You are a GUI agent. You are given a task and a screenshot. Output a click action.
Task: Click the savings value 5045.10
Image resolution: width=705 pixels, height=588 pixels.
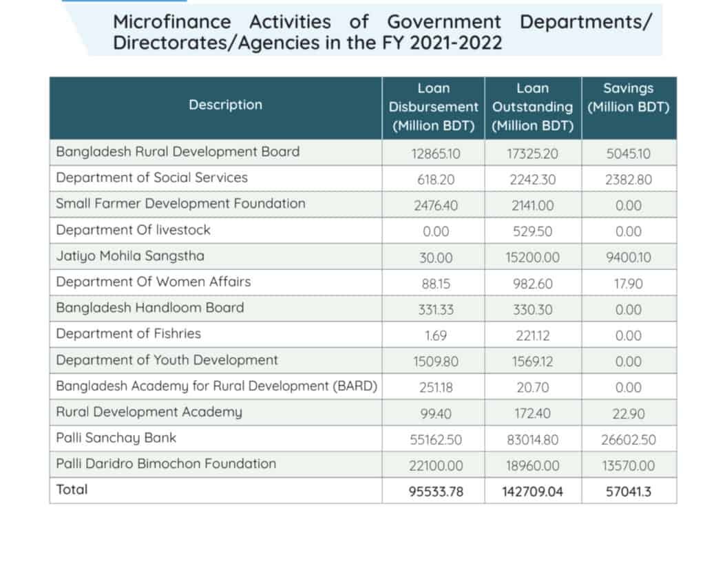tap(628, 154)
